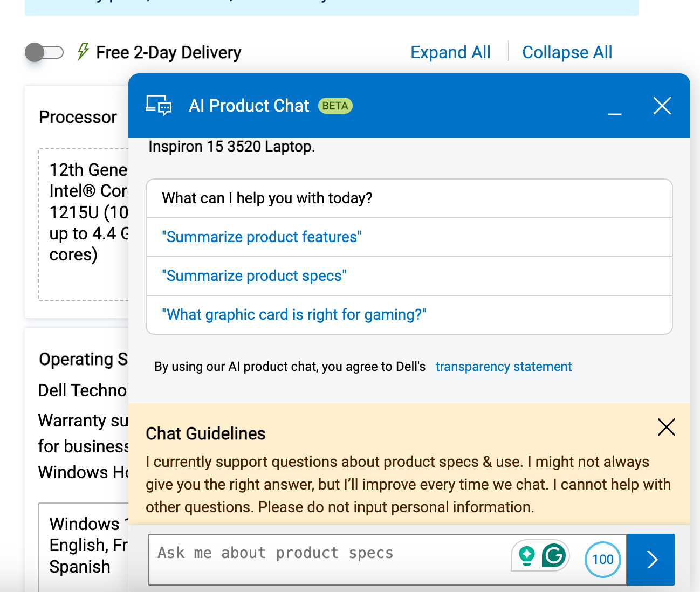Open the transparency statement link
700x592 pixels.
tap(503, 367)
